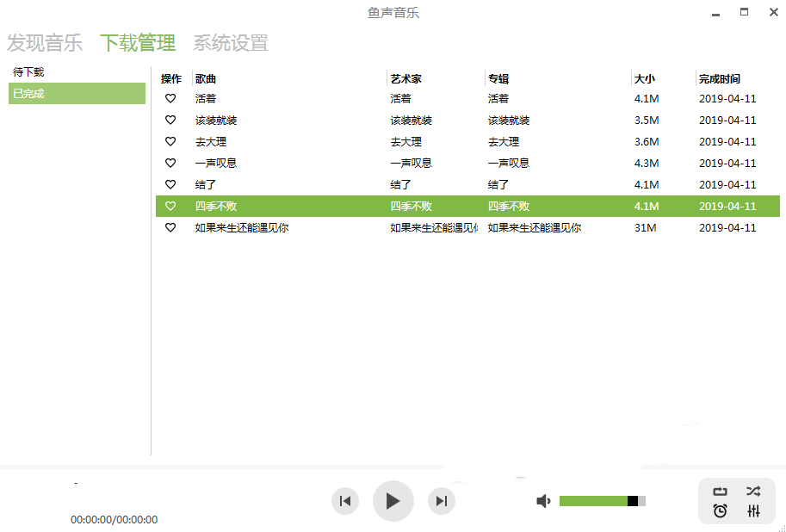Maximize the 鱼声音乐 window

point(745,12)
